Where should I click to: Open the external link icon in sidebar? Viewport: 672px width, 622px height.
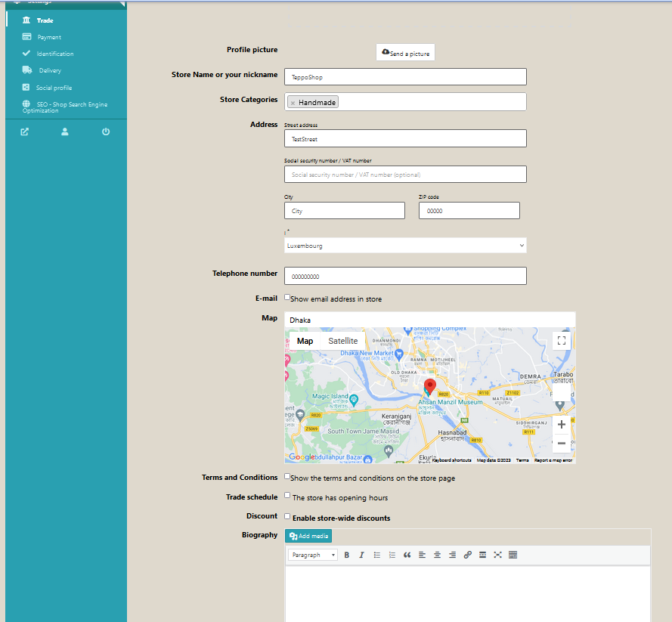25,132
